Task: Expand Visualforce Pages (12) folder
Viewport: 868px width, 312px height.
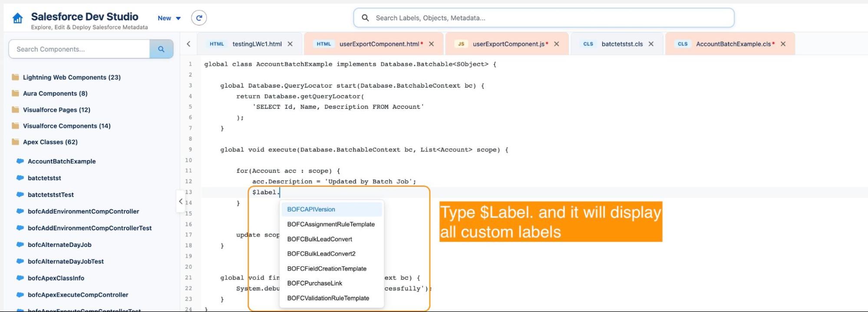Action: point(56,110)
